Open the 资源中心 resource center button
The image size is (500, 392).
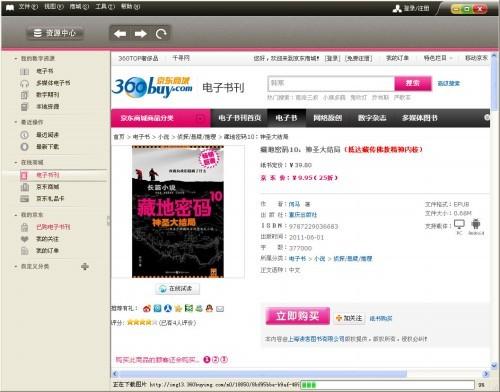point(55,33)
